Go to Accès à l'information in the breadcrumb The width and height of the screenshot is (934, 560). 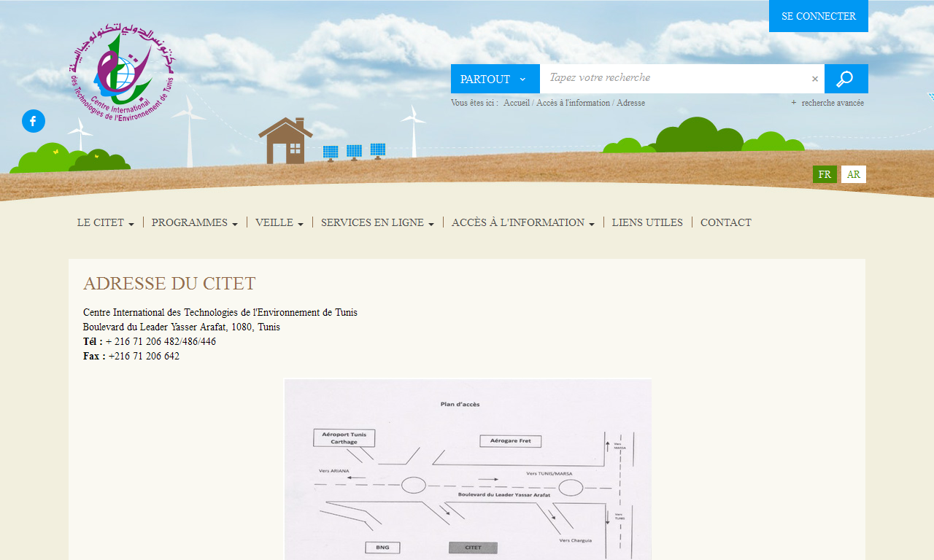pyautogui.click(x=573, y=103)
